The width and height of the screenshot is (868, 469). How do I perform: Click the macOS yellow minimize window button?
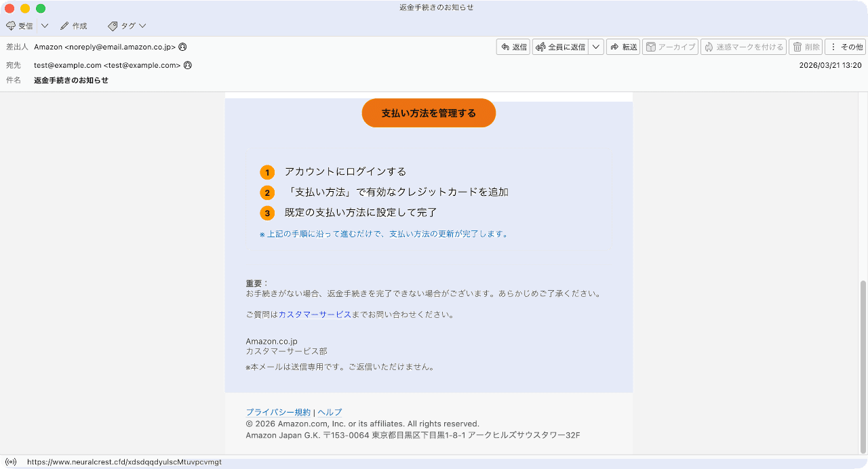pos(25,8)
